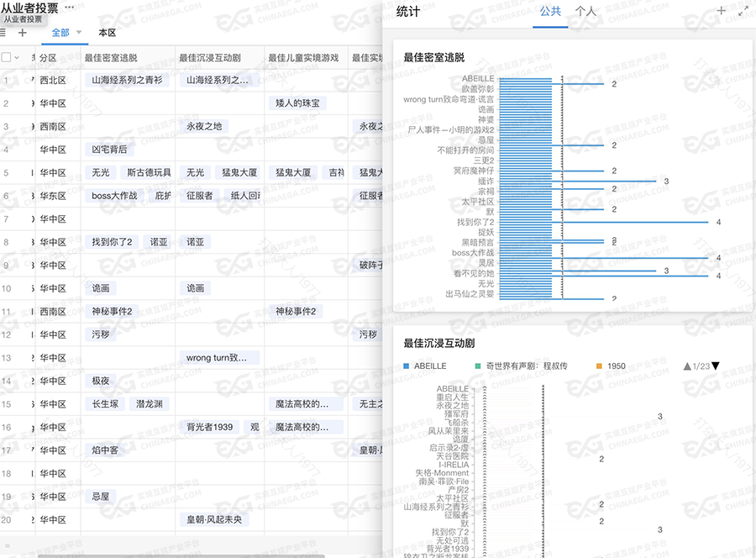Viewport: 756px width, 558px height.
Task: Expand statistics panel to full screen
Action: (x=743, y=12)
